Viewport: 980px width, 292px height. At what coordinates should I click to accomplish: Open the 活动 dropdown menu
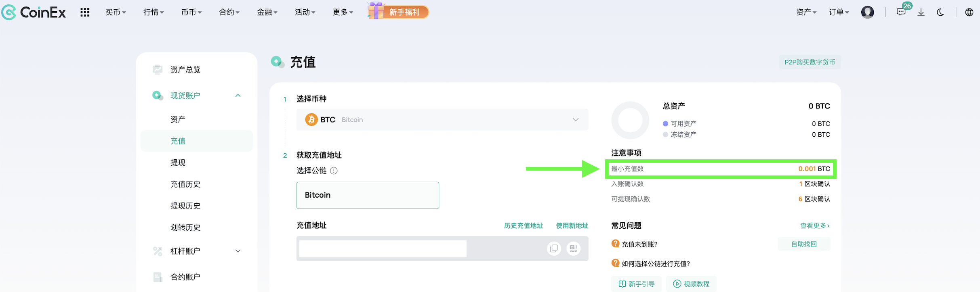[305, 12]
